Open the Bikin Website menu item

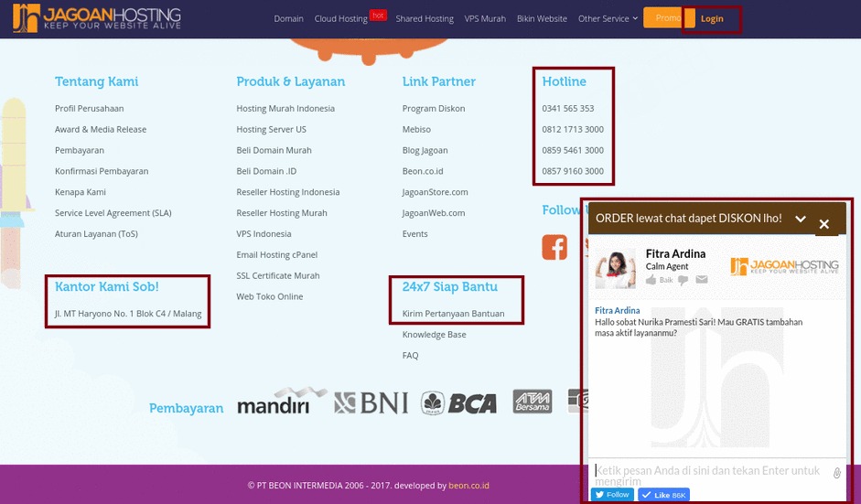542,18
